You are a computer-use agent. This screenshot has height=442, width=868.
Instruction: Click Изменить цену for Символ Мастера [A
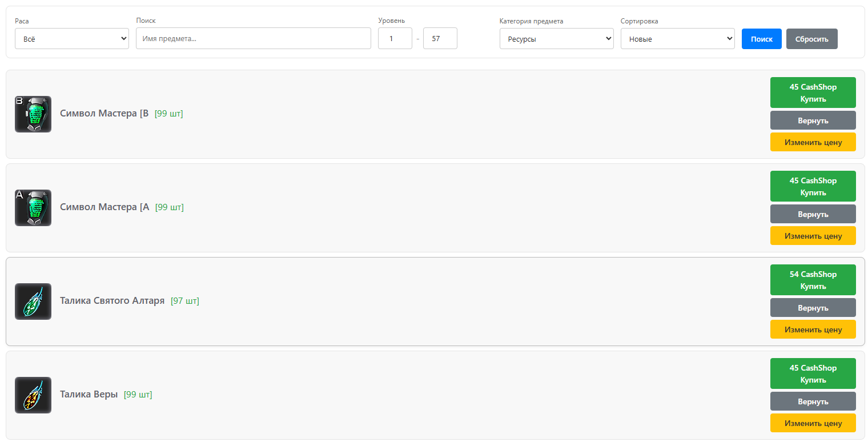click(813, 236)
